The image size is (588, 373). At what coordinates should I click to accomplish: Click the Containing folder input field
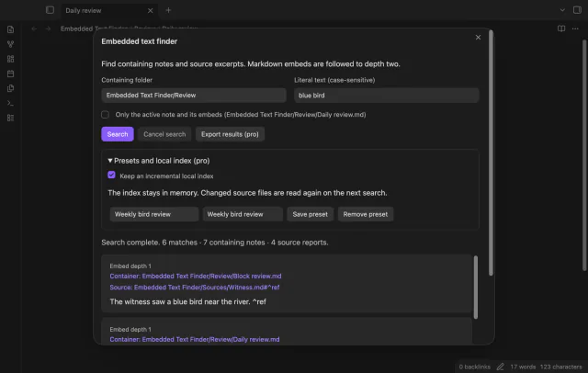click(194, 96)
